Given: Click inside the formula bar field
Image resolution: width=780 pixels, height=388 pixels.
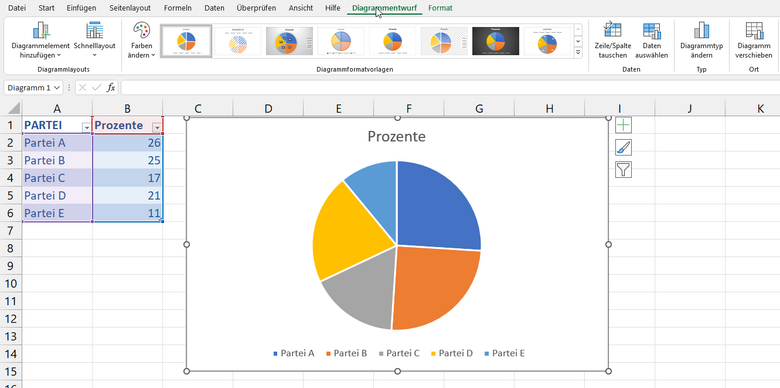Looking at the screenshot, I should click(x=448, y=88).
